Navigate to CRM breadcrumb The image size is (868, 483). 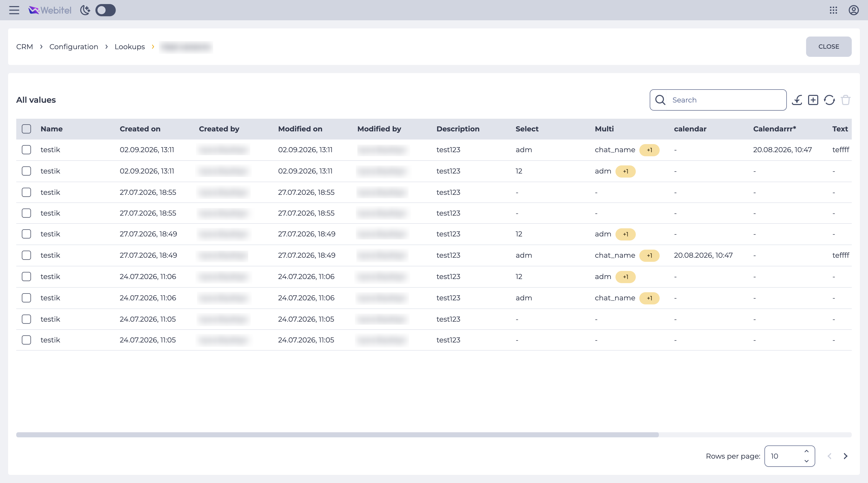point(25,46)
